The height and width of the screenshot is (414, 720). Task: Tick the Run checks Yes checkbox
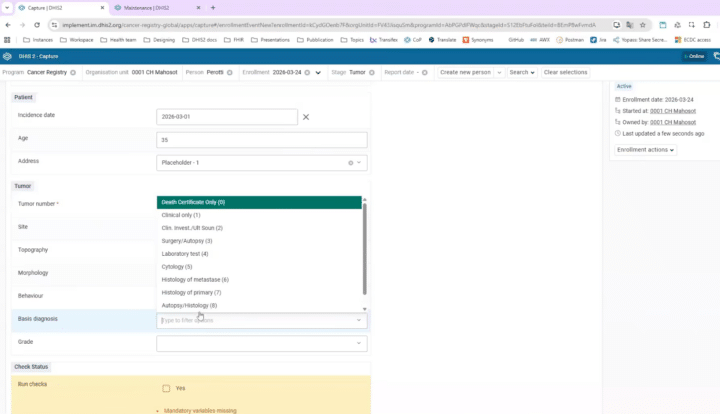[x=166, y=388]
